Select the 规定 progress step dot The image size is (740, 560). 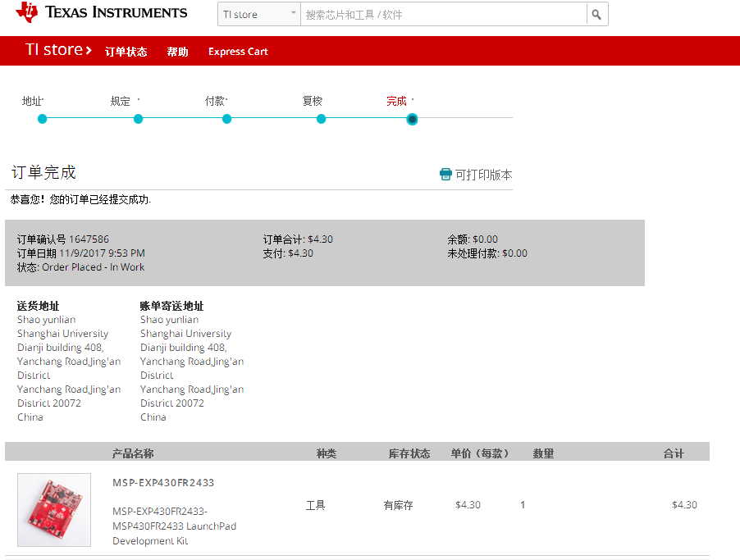click(138, 119)
